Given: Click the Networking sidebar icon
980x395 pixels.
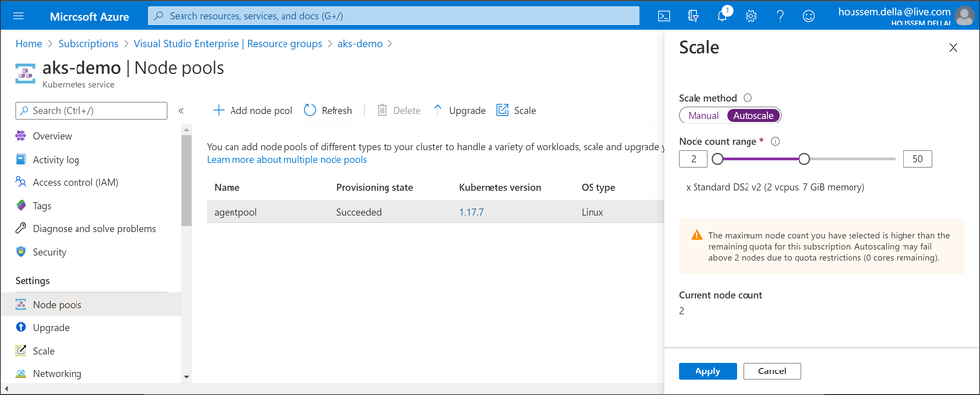Looking at the screenshot, I should click(x=21, y=373).
